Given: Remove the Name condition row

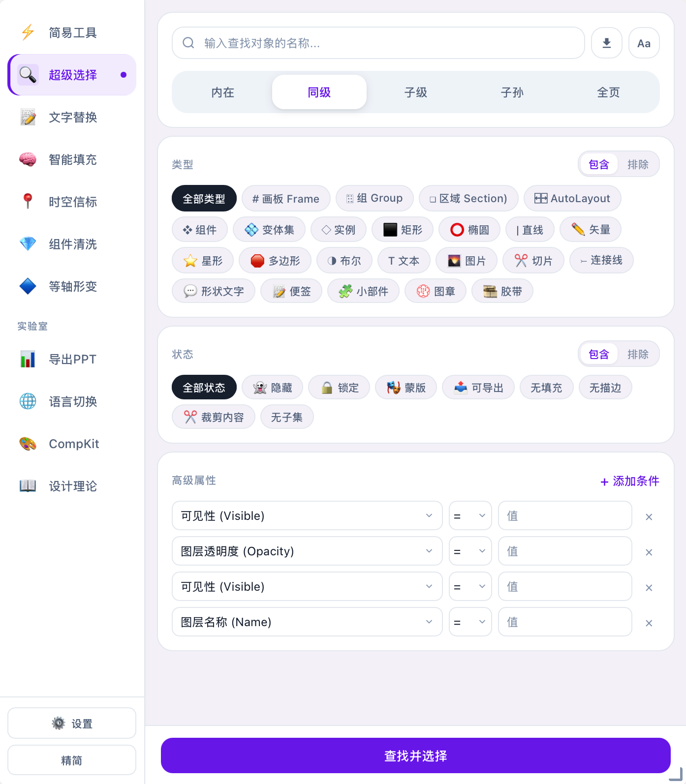Looking at the screenshot, I should [x=649, y=623].
